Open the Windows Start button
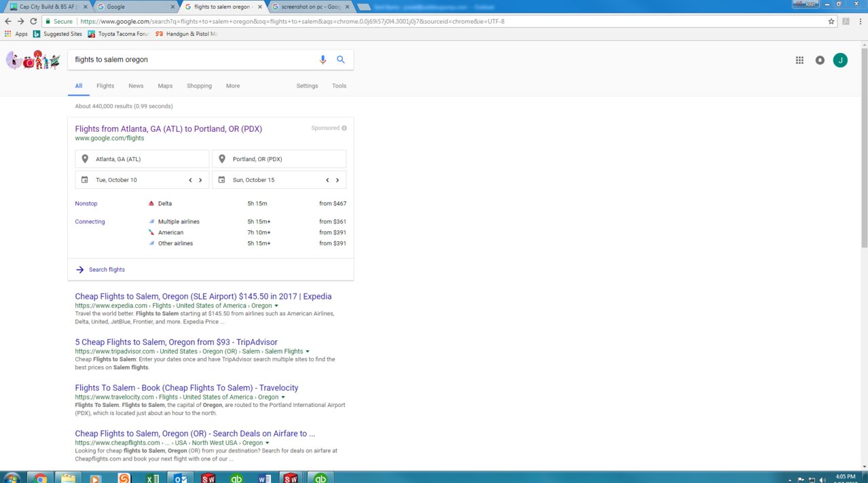868x483 pixels. [x=12, y=478]
